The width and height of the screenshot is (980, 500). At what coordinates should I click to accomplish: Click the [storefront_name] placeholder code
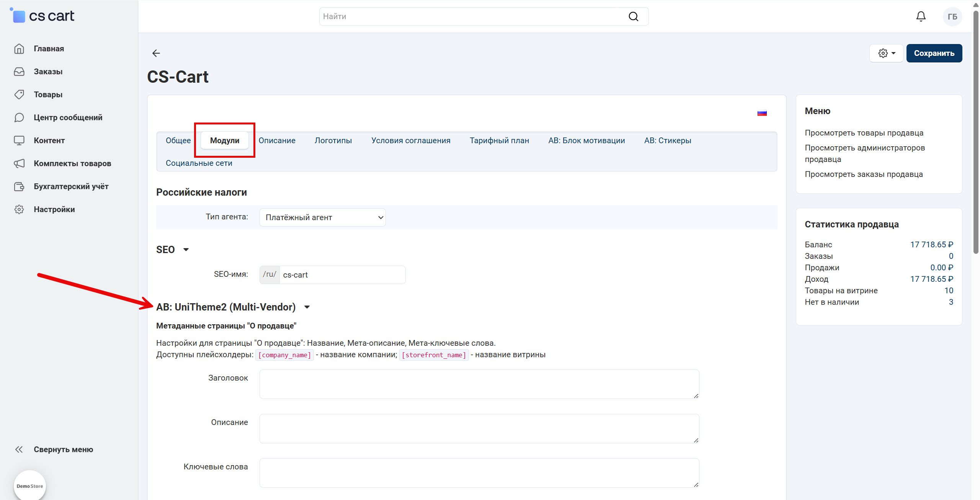434,355
